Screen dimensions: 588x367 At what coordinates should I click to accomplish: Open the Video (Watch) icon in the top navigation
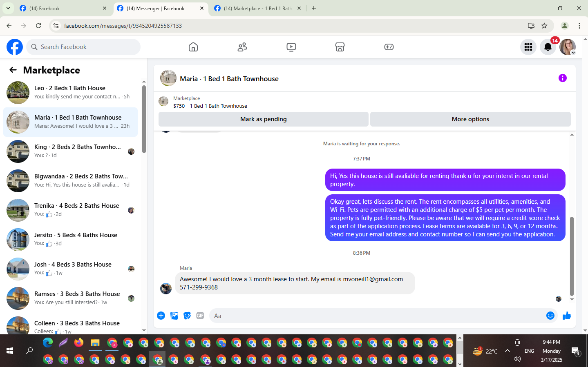[x=291, y=47]
